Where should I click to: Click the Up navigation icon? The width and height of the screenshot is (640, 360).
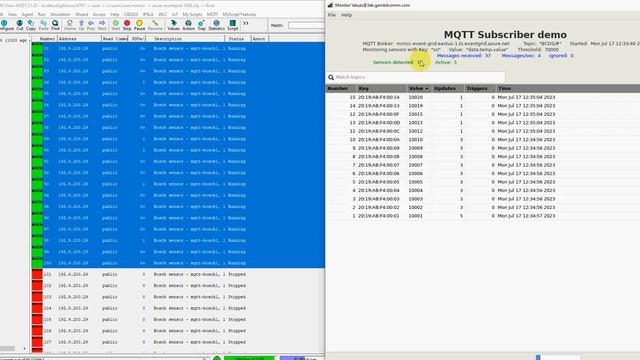81,25
